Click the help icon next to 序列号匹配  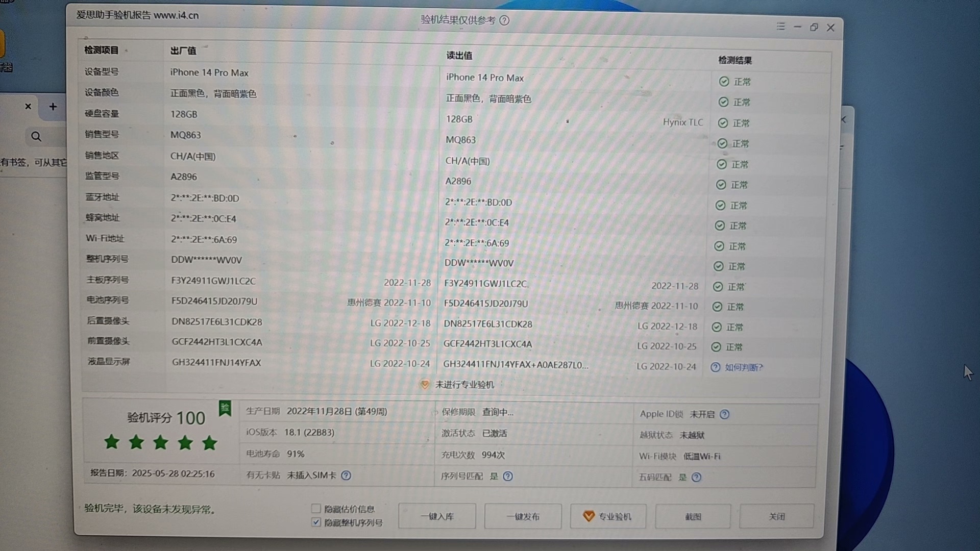(x=508, y=476)
